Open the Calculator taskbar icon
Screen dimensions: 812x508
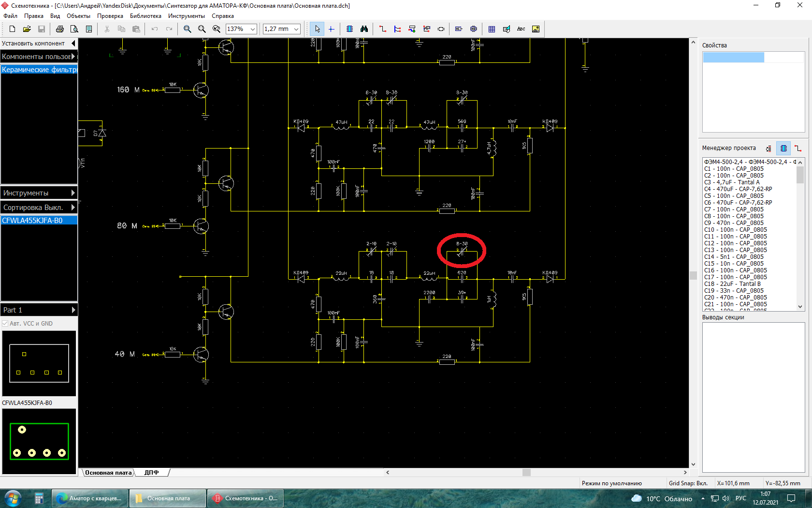[39, 498]
